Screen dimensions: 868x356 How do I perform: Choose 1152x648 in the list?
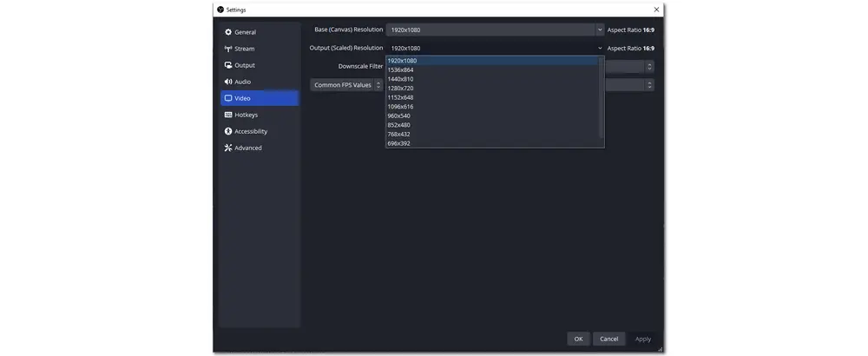click(492, 97)
